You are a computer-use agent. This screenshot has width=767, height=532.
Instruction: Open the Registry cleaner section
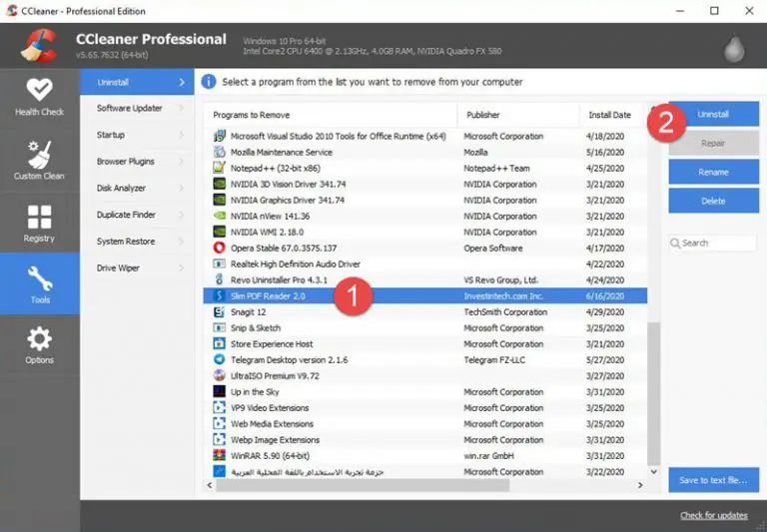click(x=39, y=223)
